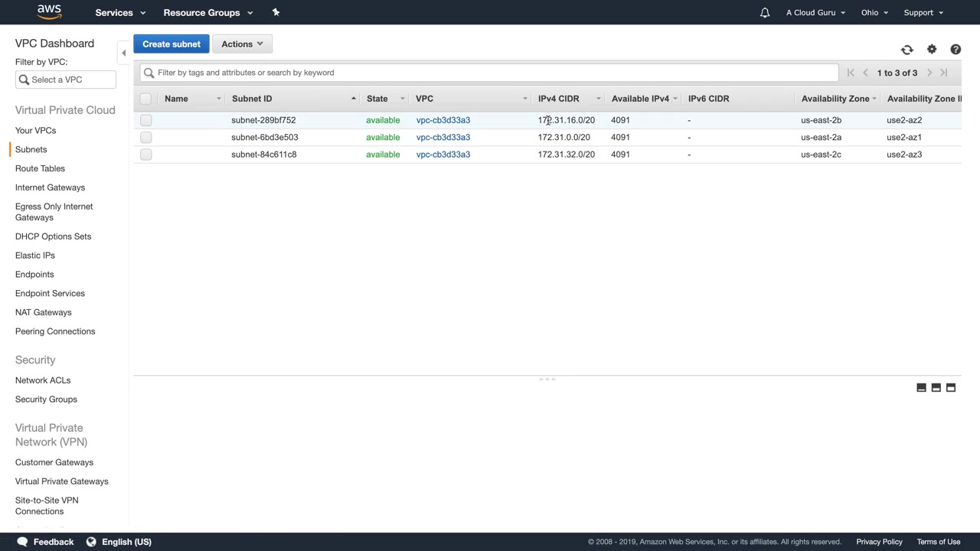Open the Resource Groups dropdown
This screenshot has height=551, width=980.
pos(207,12)
